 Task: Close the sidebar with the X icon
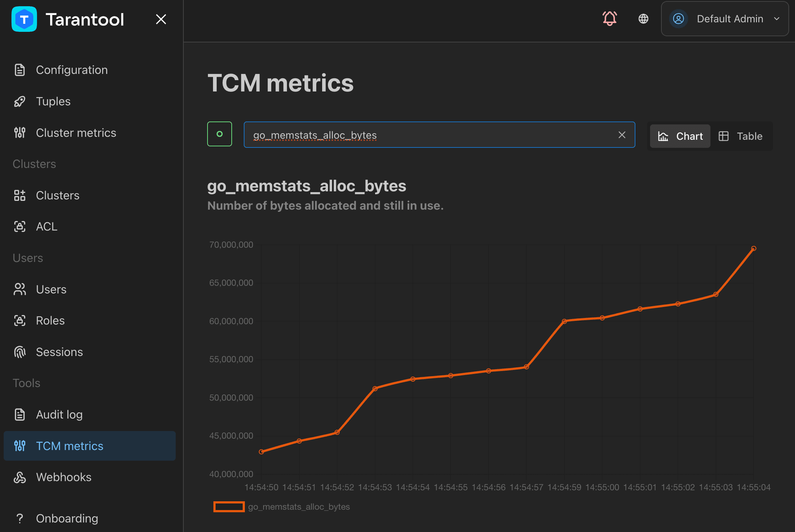[x=161, y=19]
